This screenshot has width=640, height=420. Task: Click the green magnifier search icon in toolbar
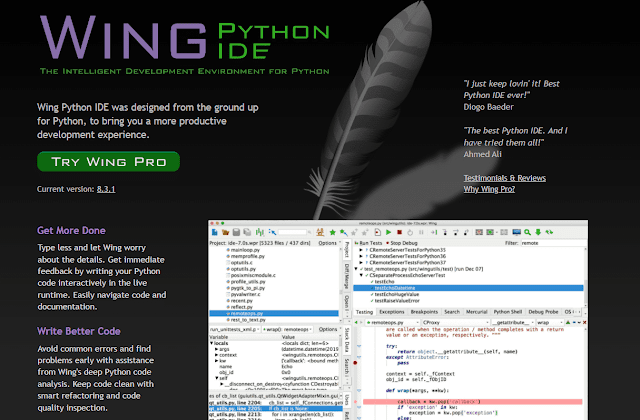pos(527,232)
